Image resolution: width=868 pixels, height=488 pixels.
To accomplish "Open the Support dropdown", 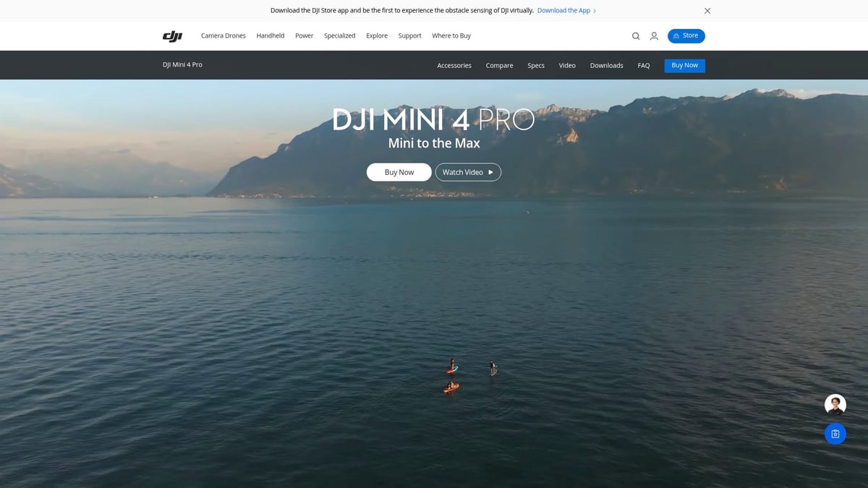I will click(409, 35).
